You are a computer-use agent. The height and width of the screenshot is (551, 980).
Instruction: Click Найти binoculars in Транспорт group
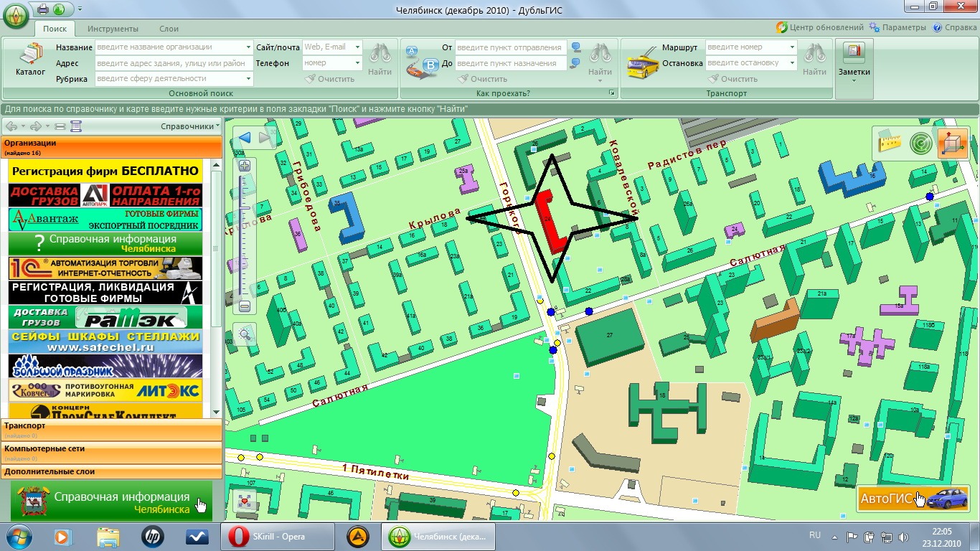point(814,59)
